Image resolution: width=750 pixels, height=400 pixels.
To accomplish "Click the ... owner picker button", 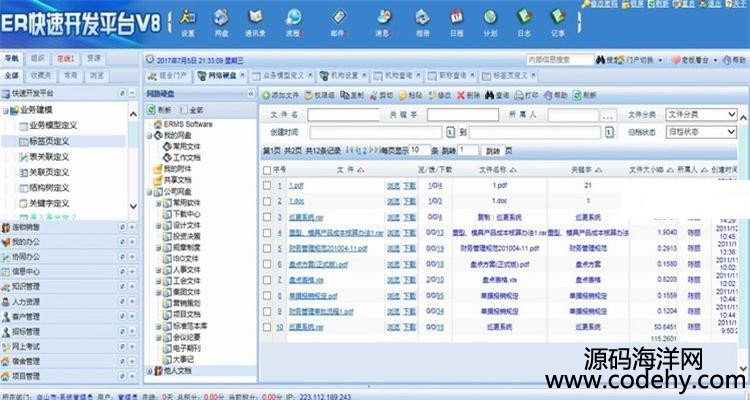I will [x=608, y=115].
